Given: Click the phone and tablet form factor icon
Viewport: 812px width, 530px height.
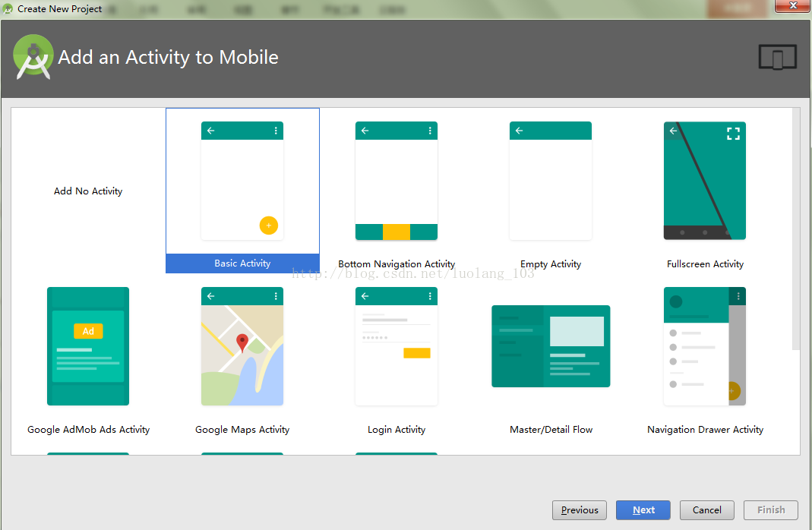Looking at the screenshot, I should [777, 57].
